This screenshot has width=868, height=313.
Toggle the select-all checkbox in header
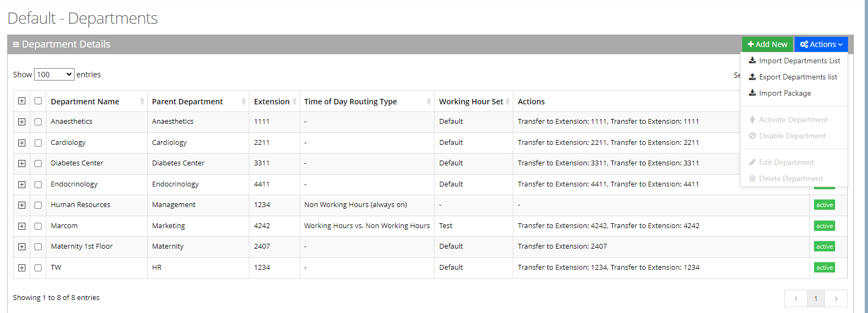point(38,101)
